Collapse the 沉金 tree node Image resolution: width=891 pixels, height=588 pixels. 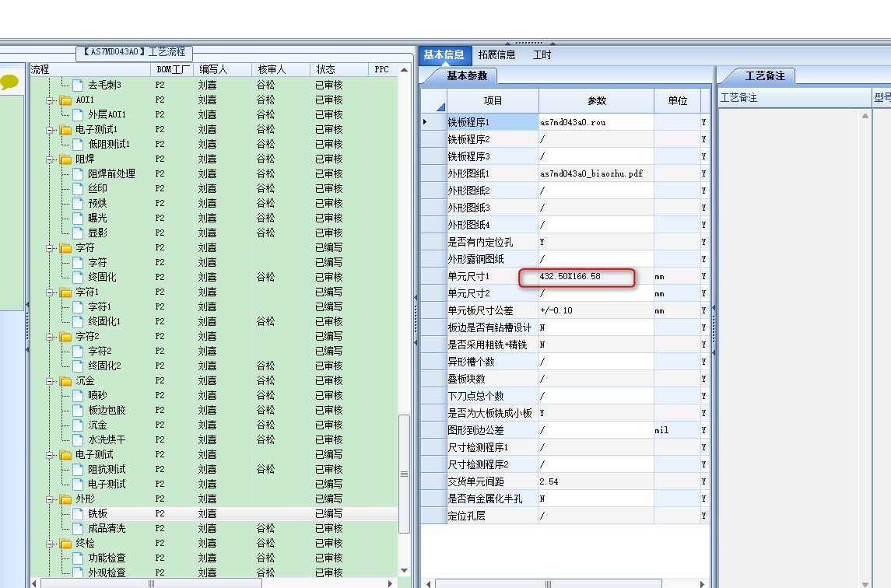tap(50, 381)
